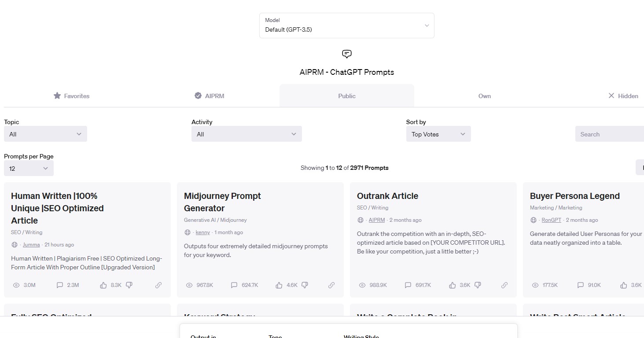The image size is (644, 338).
Task: Open the Activity dropdown set to All
Action: 247,134
